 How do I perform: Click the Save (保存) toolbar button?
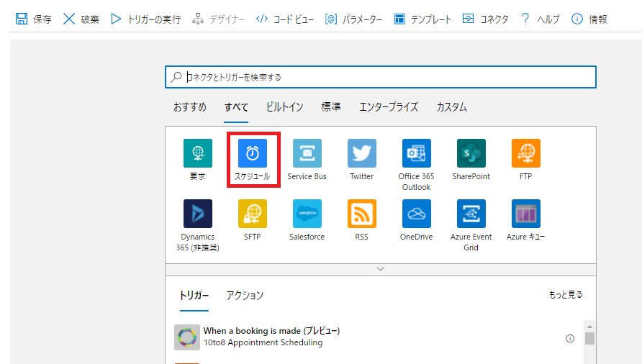[34, 19]
